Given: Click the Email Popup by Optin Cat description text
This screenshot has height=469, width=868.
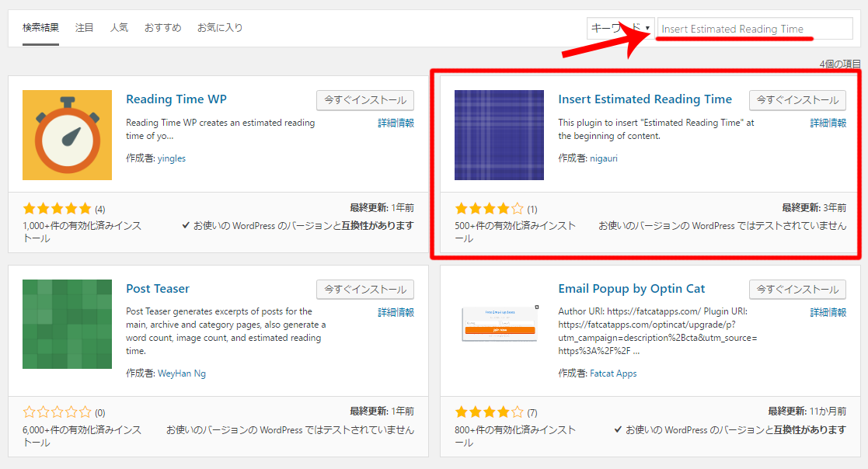Looking at the screenshot, I should click(657, 332).
